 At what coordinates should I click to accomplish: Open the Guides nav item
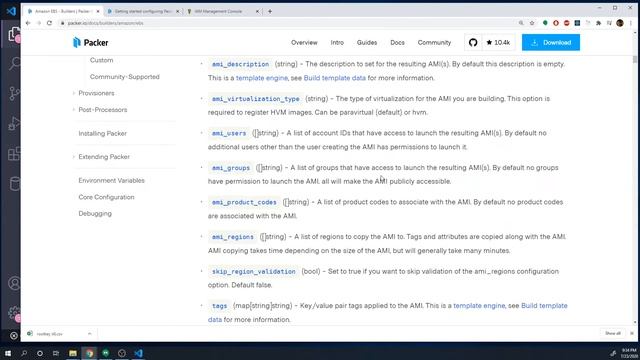point(367,42)
